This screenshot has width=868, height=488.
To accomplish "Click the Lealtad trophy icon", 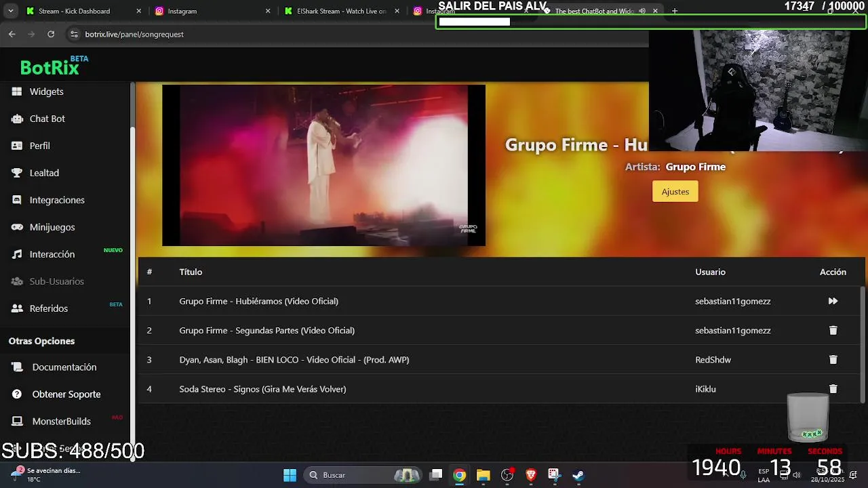I will [x=17, y=173].
